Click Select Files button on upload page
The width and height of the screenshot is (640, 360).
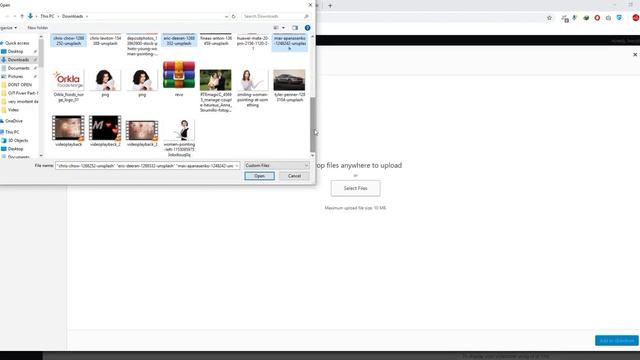pos(356,188)
